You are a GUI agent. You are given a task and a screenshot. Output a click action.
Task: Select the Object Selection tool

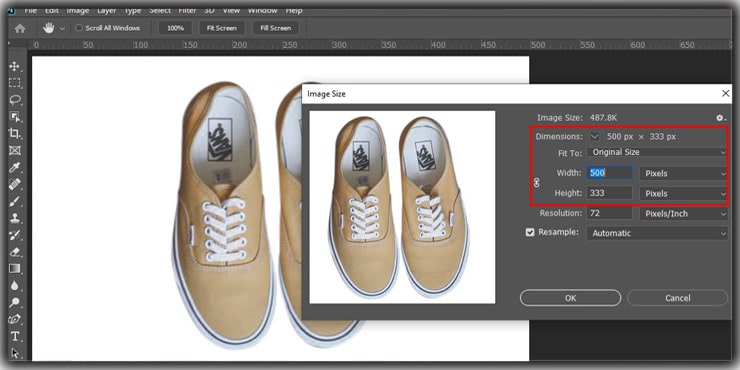[x=15, y=117]
